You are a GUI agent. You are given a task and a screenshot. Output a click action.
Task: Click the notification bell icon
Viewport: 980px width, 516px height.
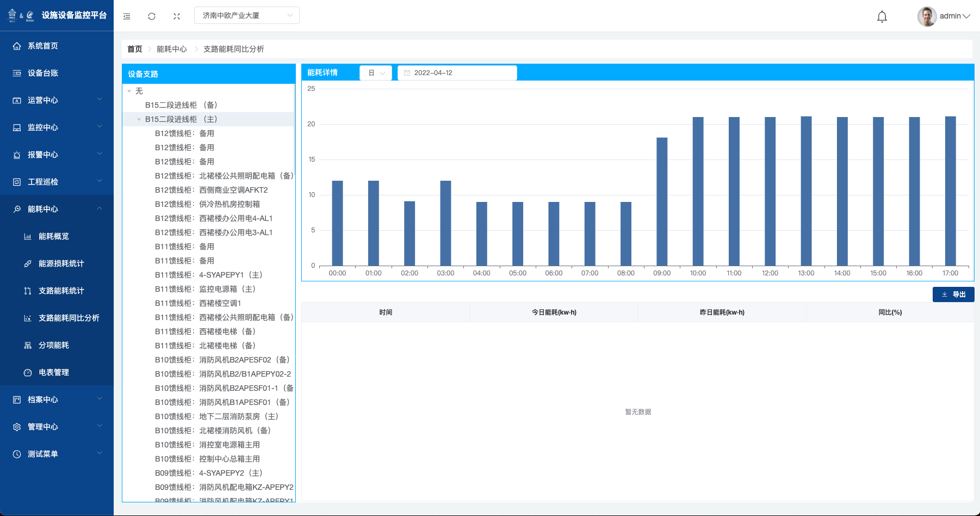click(882, 16)
